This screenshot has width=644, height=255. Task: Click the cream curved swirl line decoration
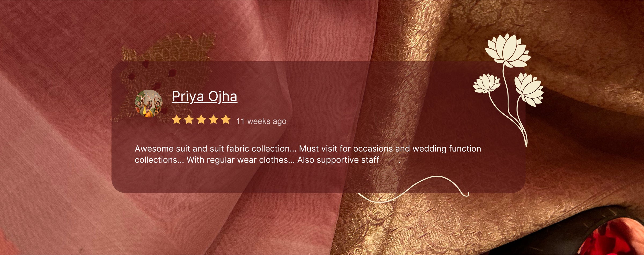pos(414,189)
